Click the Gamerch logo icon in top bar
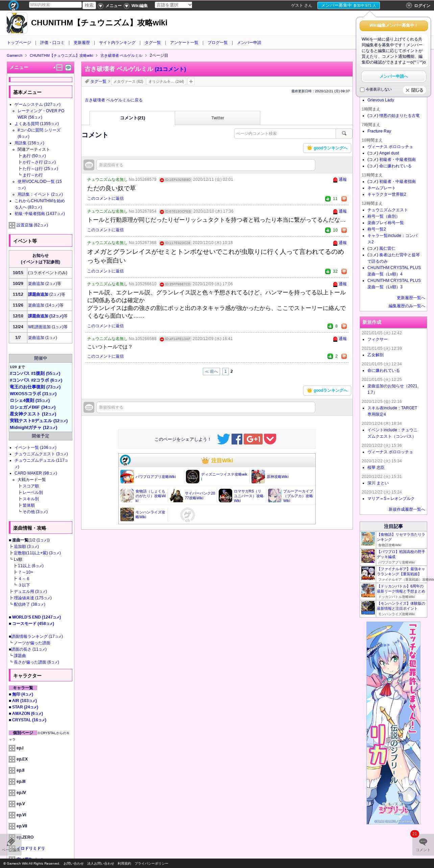This screenshot has width=434, height=868. (x=14, y=5)
